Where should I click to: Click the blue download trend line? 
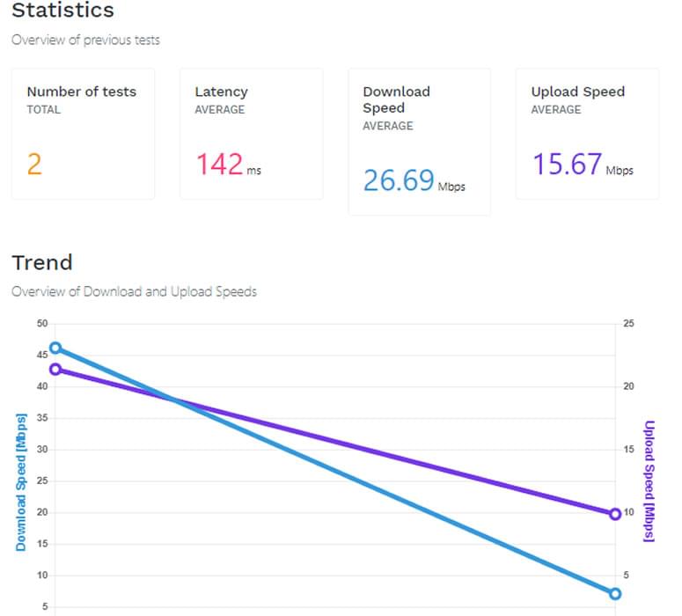[335, 471]
